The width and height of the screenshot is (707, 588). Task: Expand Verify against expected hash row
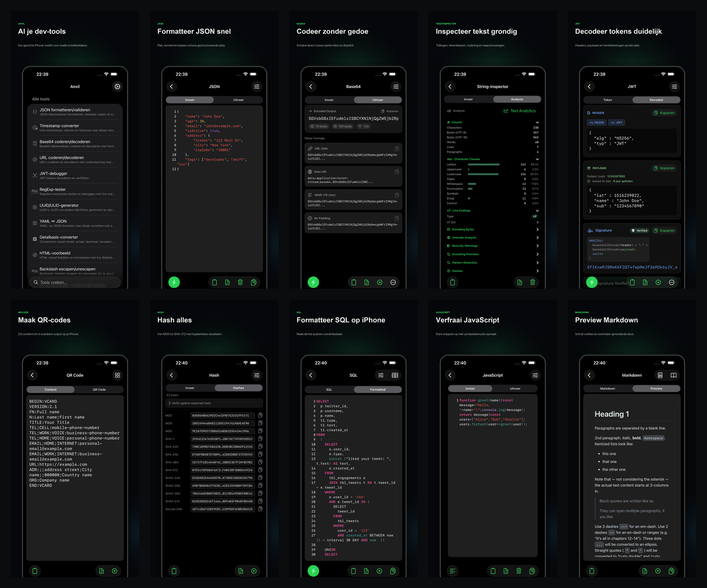(x=214, y=403)
